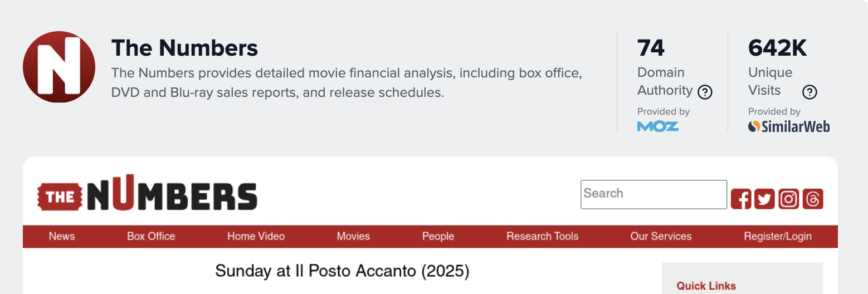Click into the Search input field
The height and width of the screenshot is (294, 868).
click(x=654, y=194)
